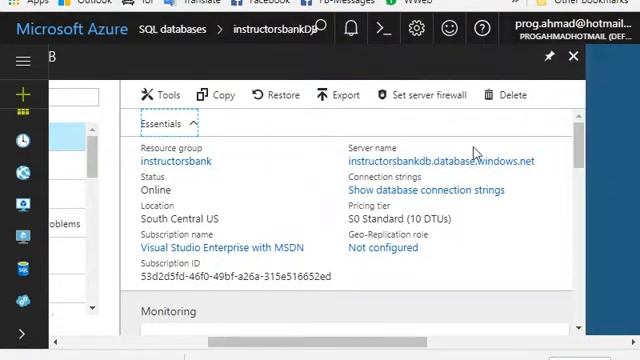Open Cloud services icon in sidebar
The width and height of the screenshot is (640, 360).
[x=23, y=301]
